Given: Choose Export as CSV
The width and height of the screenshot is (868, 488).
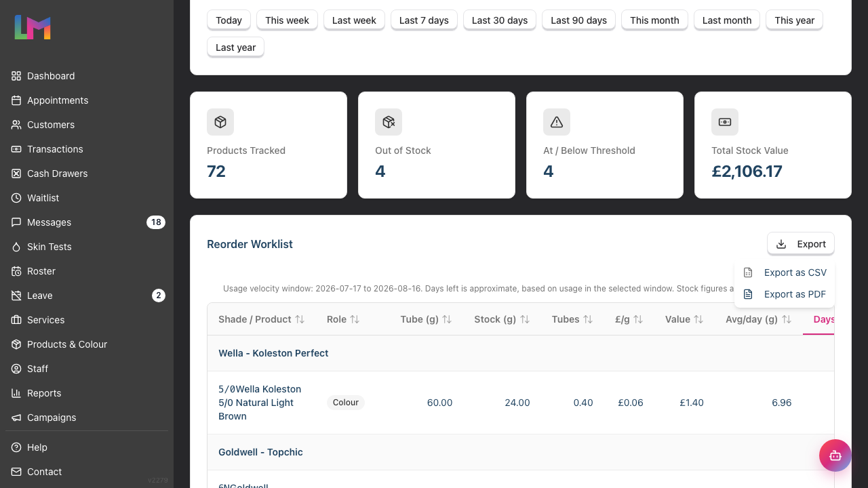Looking at the screenshot, I should point(785,272).
